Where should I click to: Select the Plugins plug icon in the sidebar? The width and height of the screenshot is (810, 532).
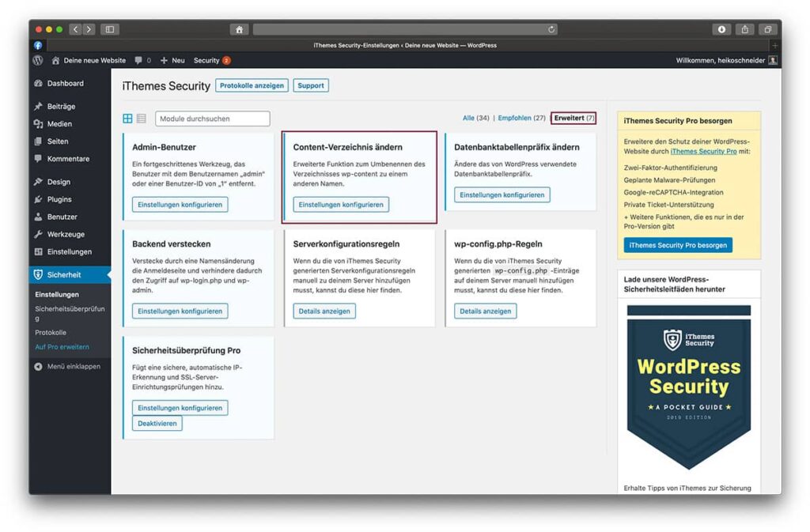pos(38,198)
